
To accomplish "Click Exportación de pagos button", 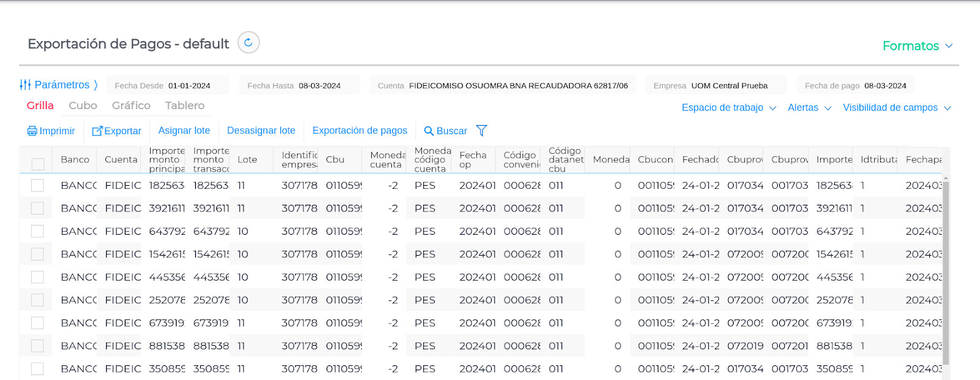I will tap(360, 131).
